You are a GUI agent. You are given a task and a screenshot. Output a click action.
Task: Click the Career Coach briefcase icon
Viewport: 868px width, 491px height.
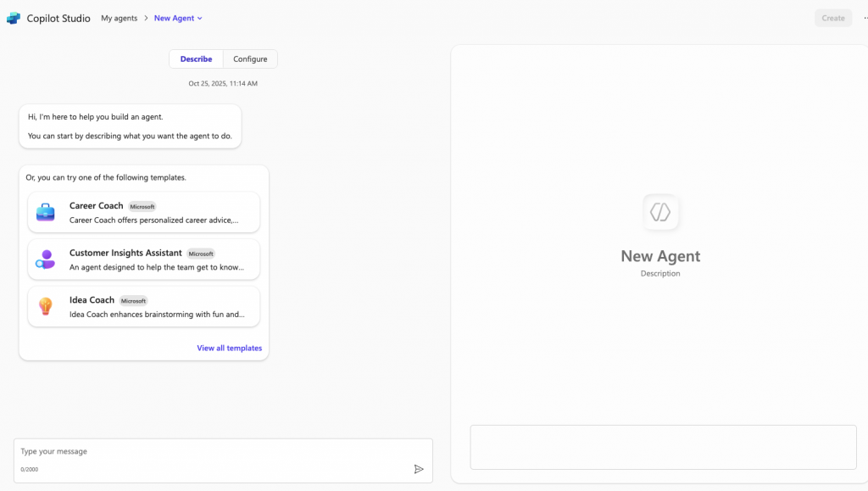tap(45, 212)
